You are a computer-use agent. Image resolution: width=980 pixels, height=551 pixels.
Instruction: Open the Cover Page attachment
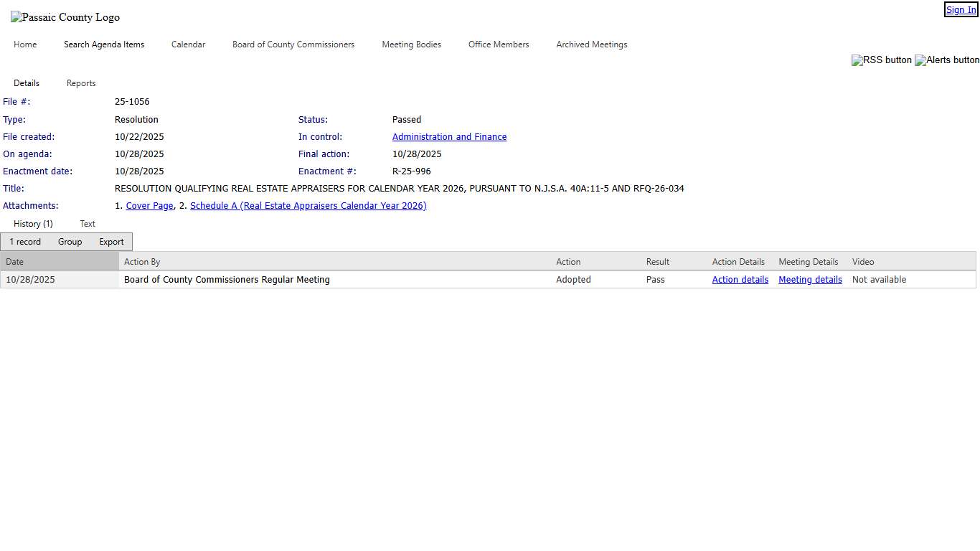[149, 206]
